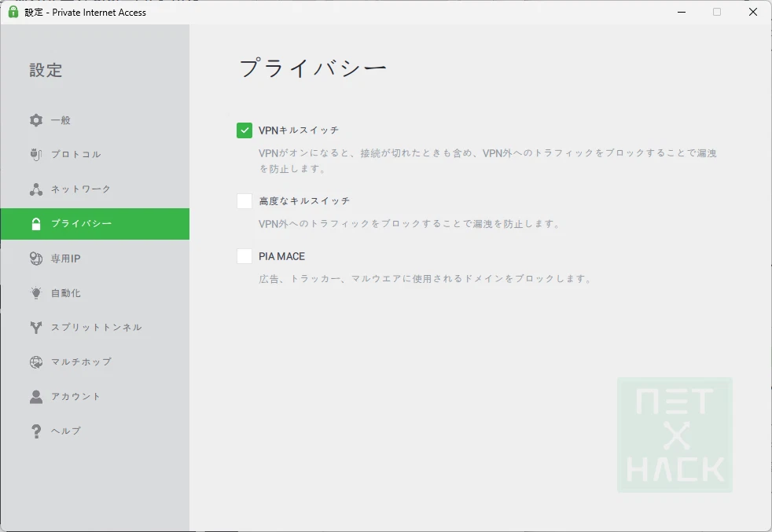Click the green PIA icon in title bar
Image resolution: width=772 pixels, height=532 pixels.
[x=13, y=12]
